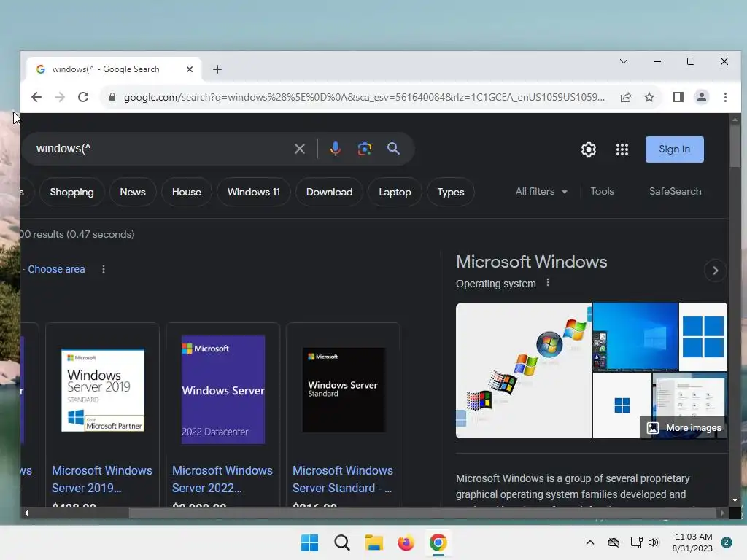The width and height of the screenshot is (747, 560).
Task: Click the More images button
Action: pyautogui.click(x=684, y=427)
